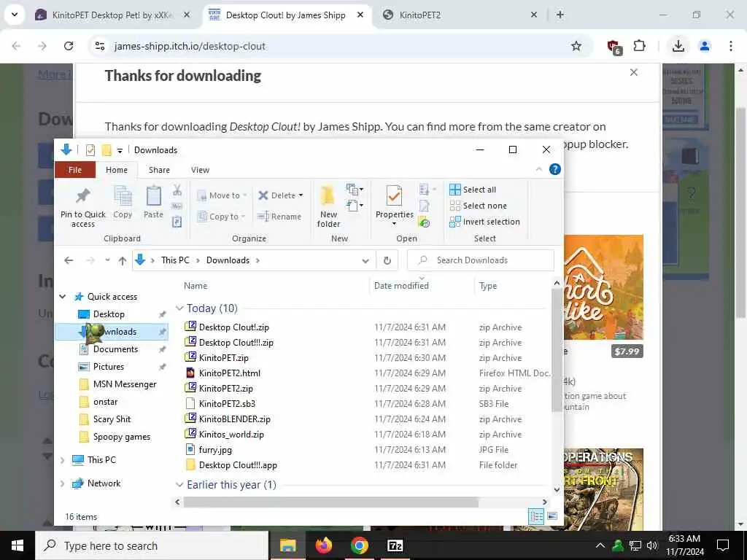Click the uBlock shield extension icon
The image size is (747, 560).
click(x=614, y=47)
